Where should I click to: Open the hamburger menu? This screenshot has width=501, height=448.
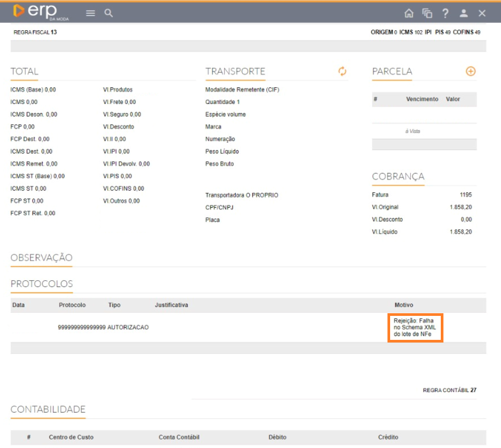click(91, 13)
